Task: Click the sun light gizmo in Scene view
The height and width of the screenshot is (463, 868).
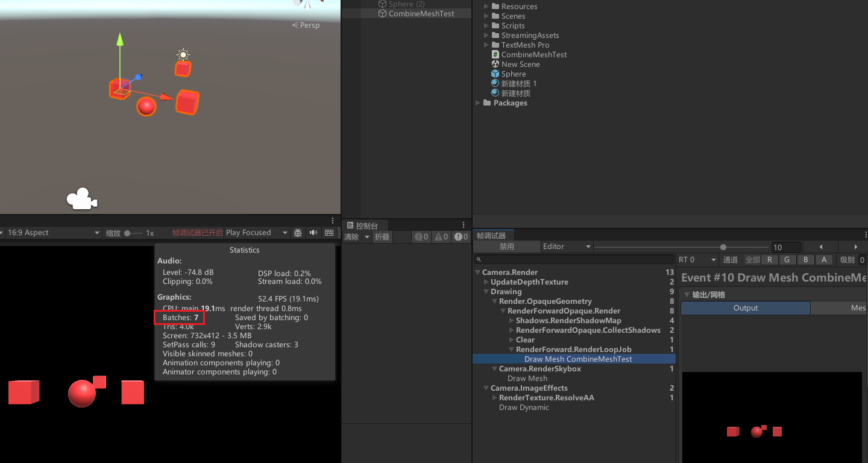Action: coord(183,54)
